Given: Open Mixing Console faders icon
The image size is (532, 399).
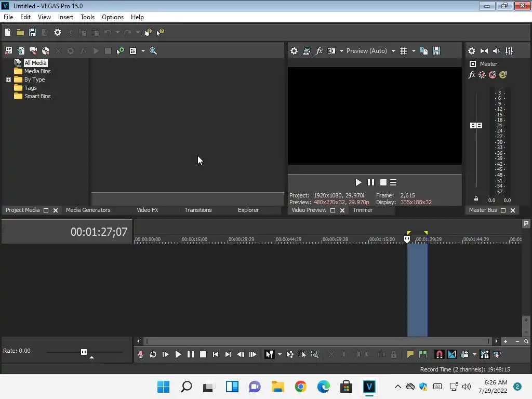Looking at the screenshot, I should (x=509, y=51).
